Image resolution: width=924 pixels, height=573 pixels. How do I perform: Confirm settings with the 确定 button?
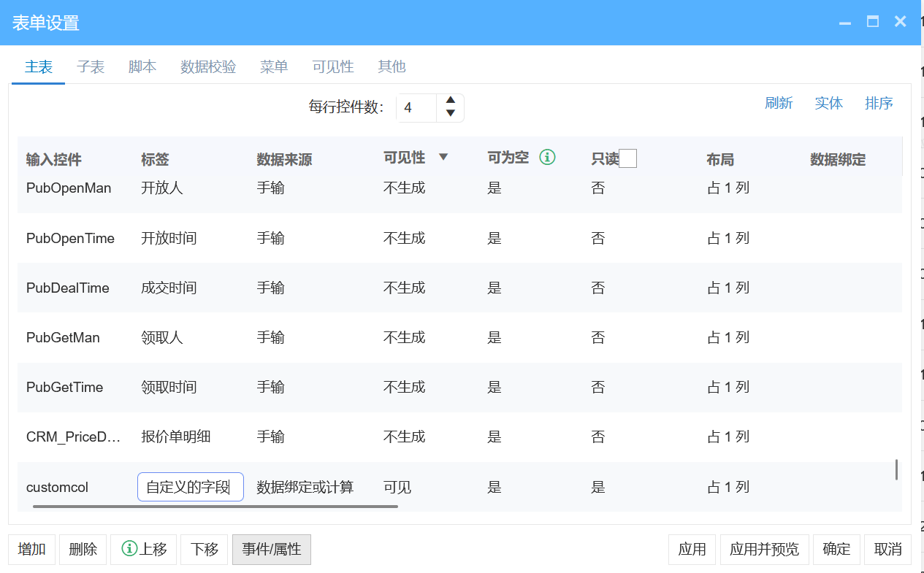(x=836, y=549)
